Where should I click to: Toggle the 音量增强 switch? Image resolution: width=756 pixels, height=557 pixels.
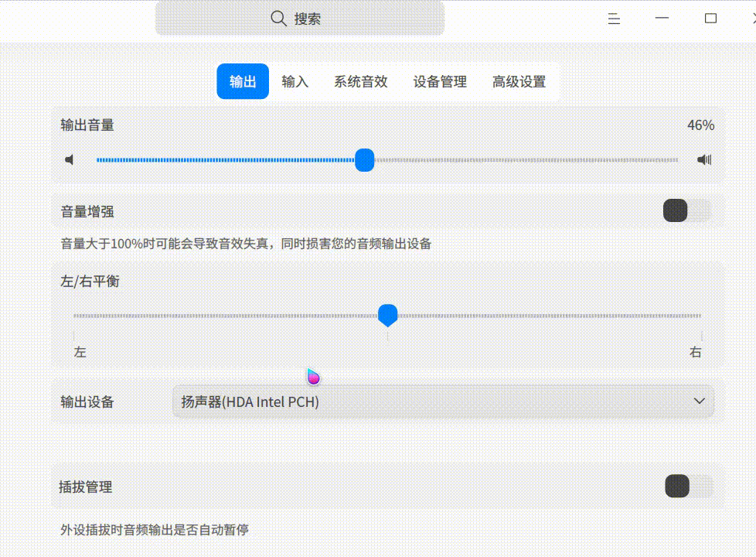pyautogui.click(x=687, y=210)
